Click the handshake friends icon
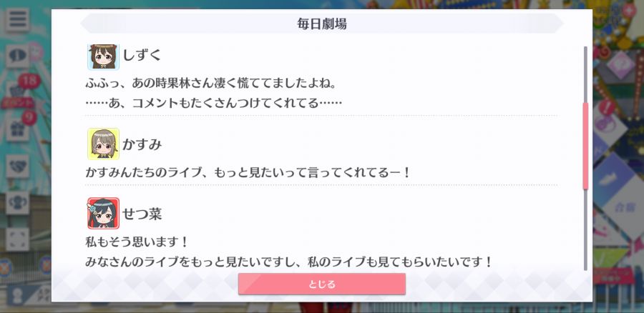The width and height of the screenshot is (644, 313). [17, 166]
